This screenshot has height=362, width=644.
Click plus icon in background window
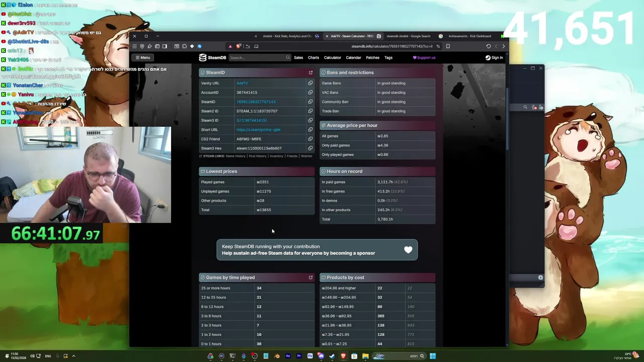click(x=540, y=278)
